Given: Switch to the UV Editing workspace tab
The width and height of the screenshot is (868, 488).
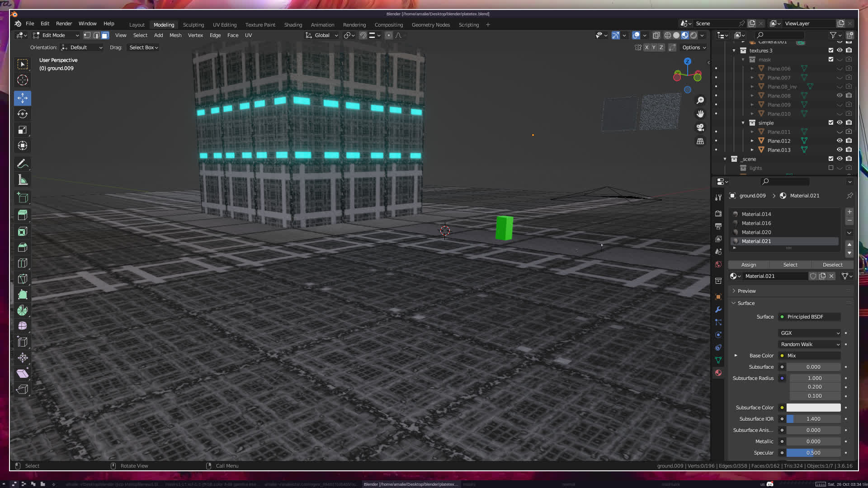Looking at the screenshot, I should point(224,25).
